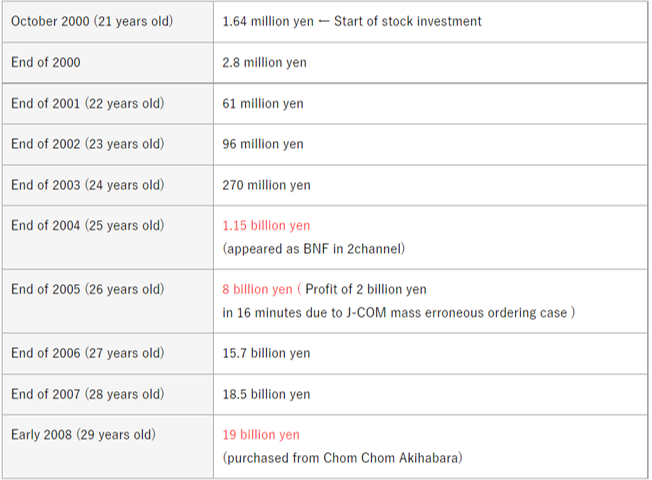Click "End of 2004 (25 years old)" label
652x480 pixels.
pos(88,225)
